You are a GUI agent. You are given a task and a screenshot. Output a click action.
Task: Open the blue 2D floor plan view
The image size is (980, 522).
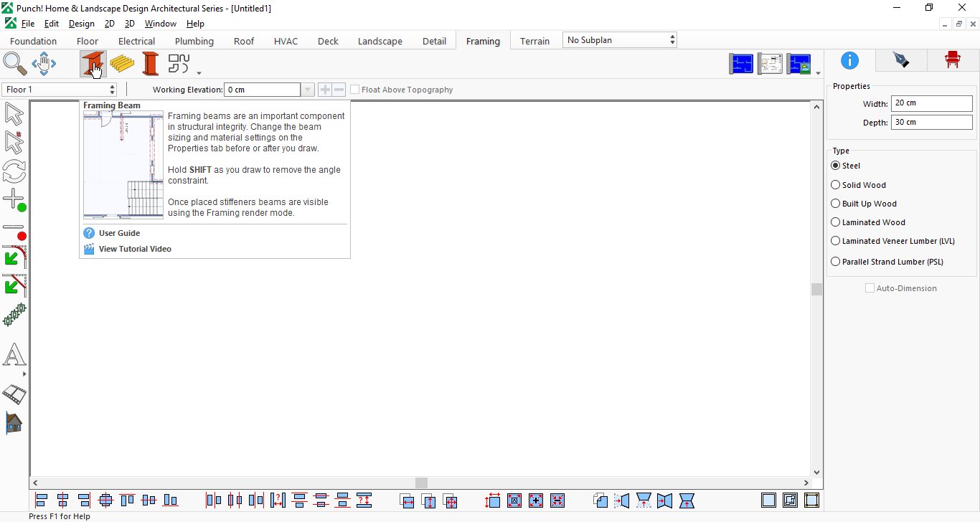click(742, 64)
